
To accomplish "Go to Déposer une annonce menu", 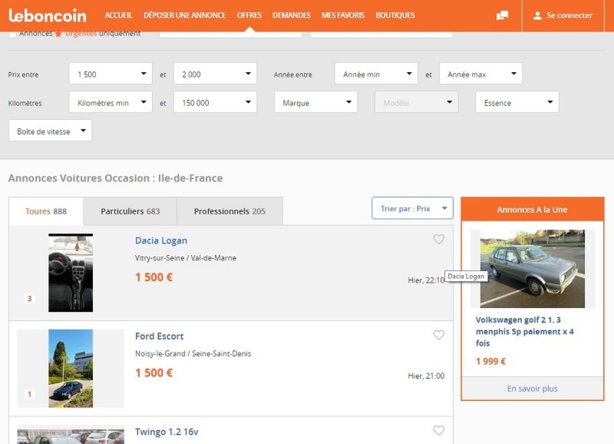I will coord(184,16).
